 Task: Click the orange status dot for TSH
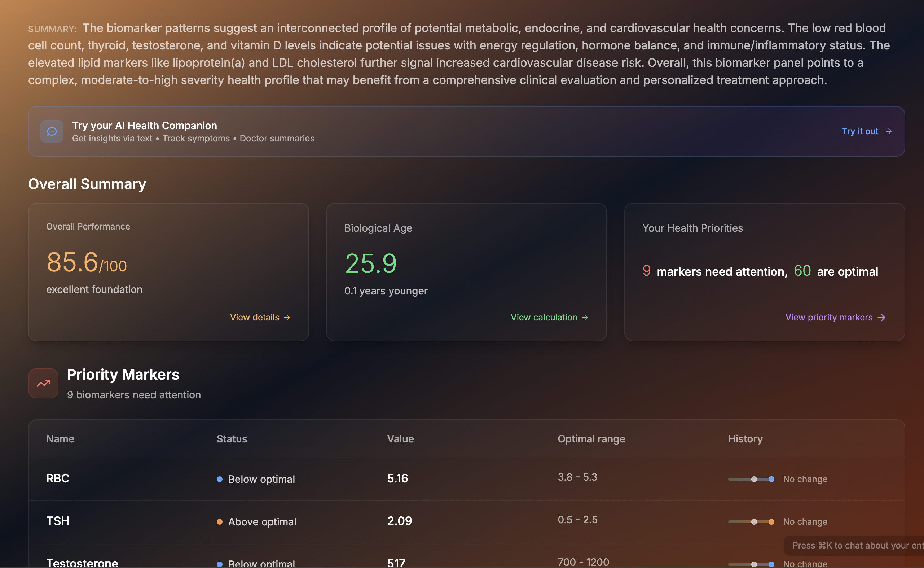[220, 521]
